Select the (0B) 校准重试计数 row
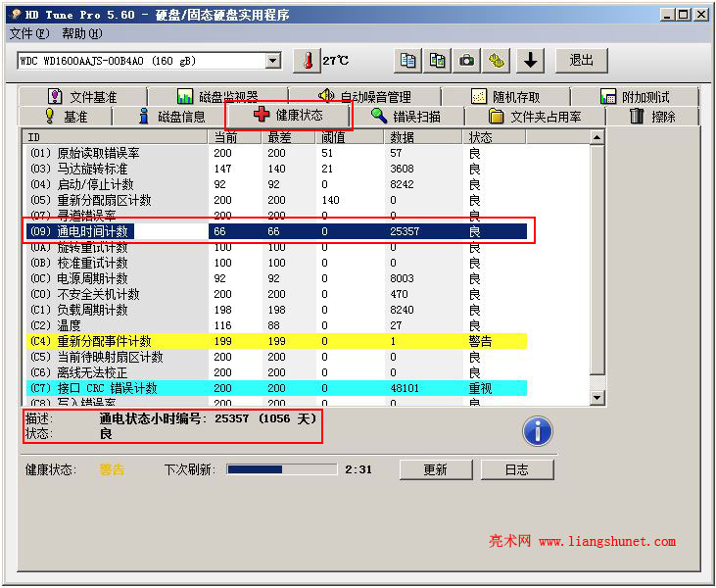The image size is (716, 588). coord(276,263)
